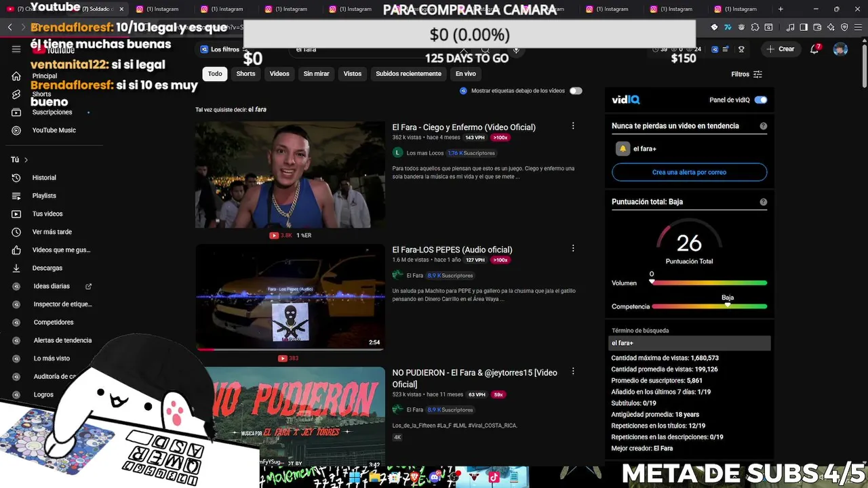Open Discord from the taskbar
Screen dimensions: 868x488
coord(434,477)
